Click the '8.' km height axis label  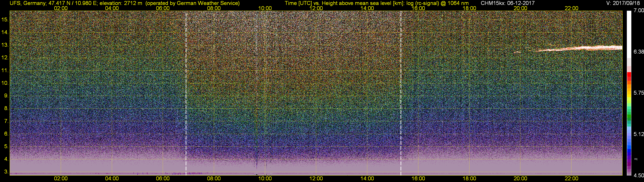6,109
